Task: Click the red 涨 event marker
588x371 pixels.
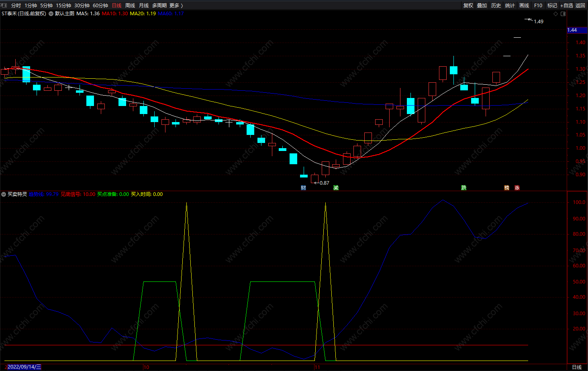Action: pyautogui.click(x=517, y=188)
